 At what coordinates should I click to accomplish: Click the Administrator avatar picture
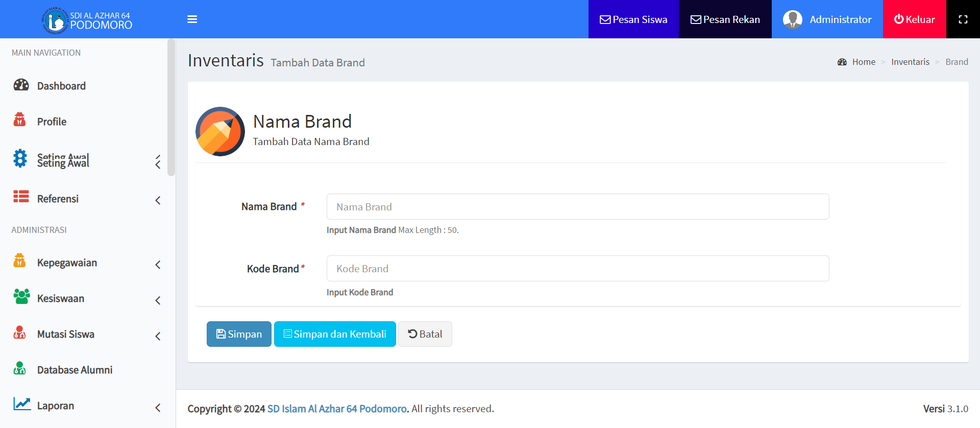792,19
